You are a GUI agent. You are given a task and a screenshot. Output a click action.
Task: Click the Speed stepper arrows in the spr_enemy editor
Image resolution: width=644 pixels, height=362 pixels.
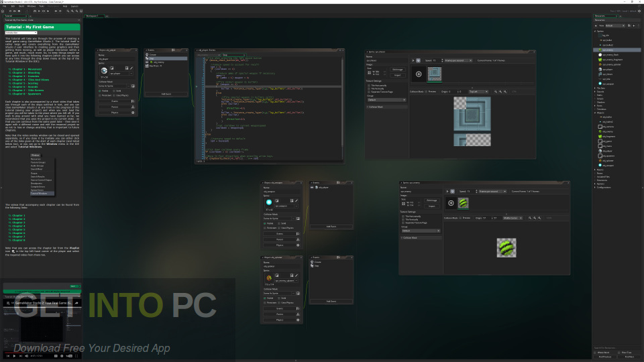476,191
